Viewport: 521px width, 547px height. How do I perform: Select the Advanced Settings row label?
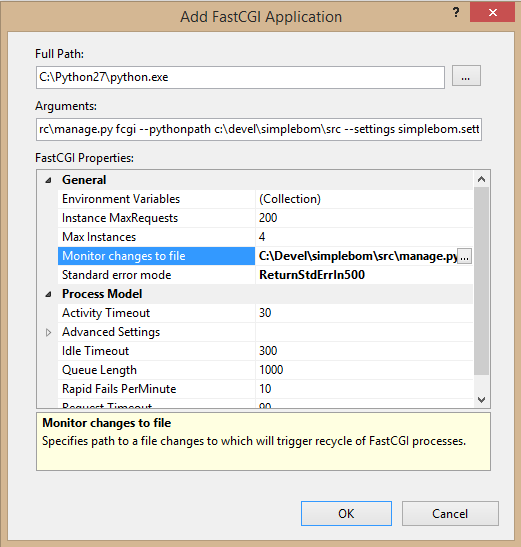tap(111, 332)
